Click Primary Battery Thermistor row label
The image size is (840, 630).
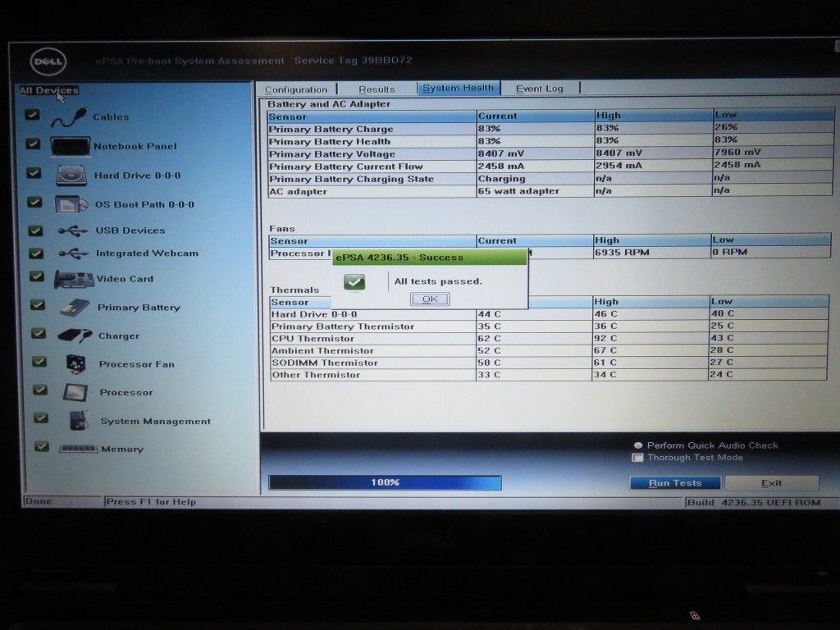point(343,326)
